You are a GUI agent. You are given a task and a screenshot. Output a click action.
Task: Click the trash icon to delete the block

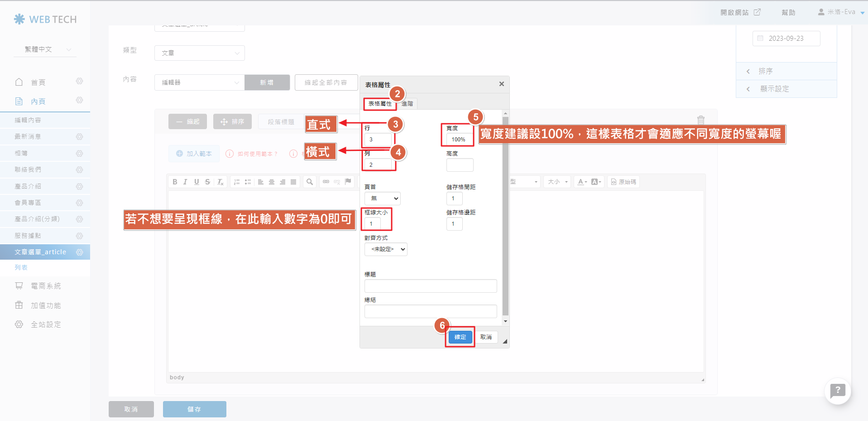point(700,120)
